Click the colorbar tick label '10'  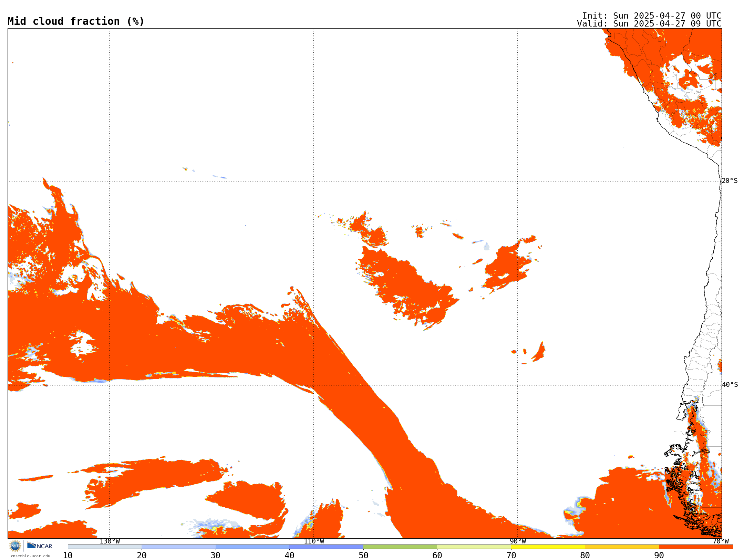click(68, 556)
